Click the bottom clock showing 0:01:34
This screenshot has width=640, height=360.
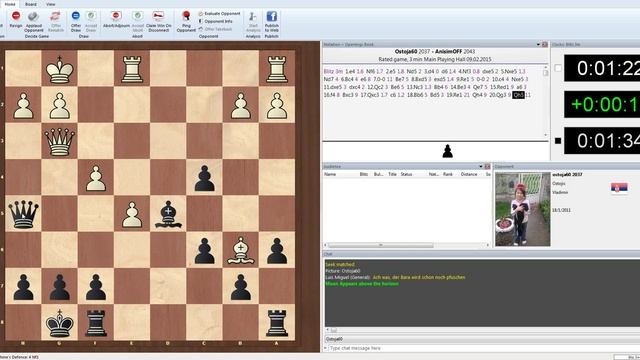point(602,141)
